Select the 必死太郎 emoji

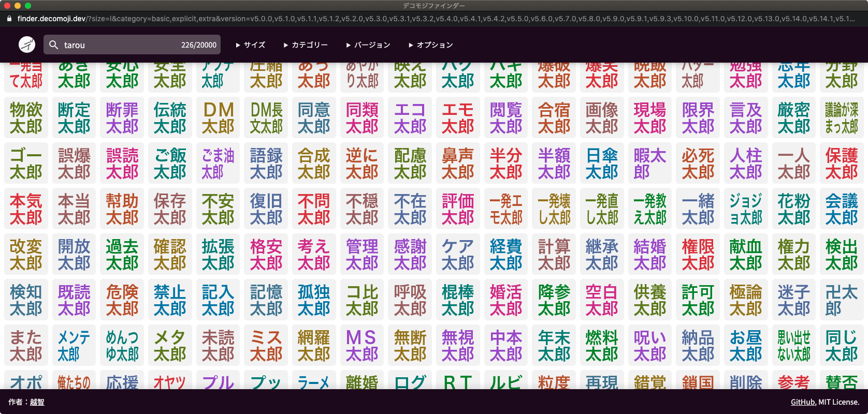click(698, 164)
